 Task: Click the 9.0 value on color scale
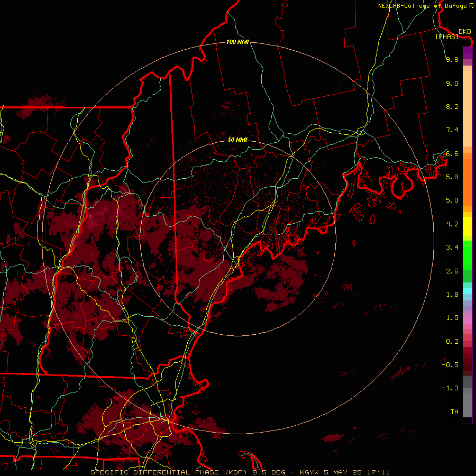(x=452, y=83)
